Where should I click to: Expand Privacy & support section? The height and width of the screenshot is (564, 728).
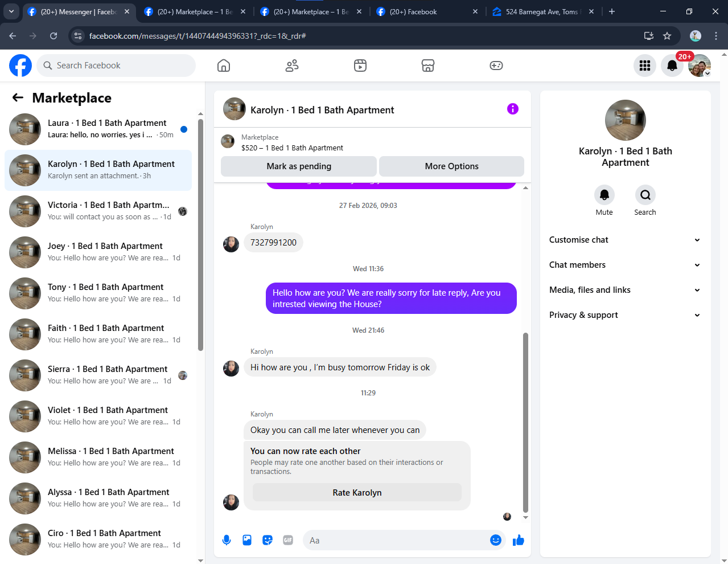click(625, 315)
